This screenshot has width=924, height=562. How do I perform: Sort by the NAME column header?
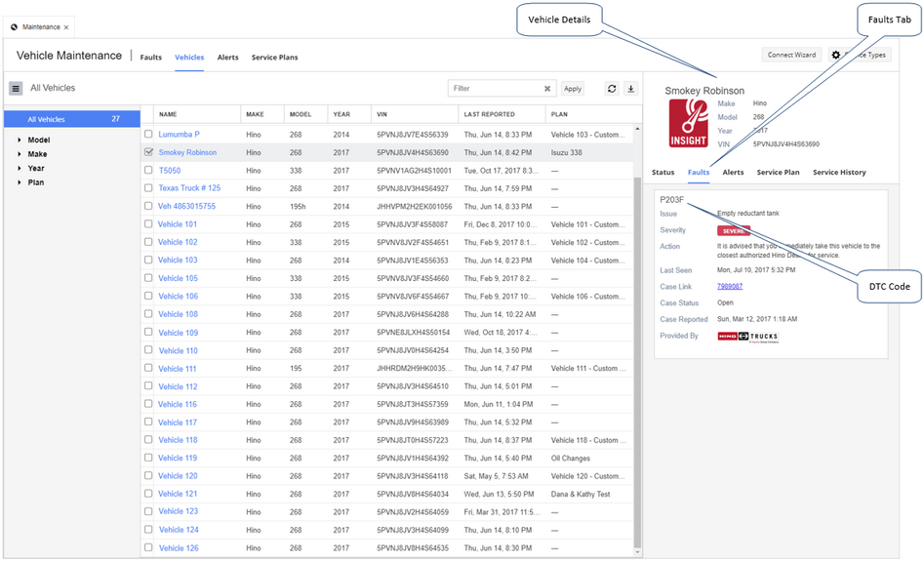(168, 114)
